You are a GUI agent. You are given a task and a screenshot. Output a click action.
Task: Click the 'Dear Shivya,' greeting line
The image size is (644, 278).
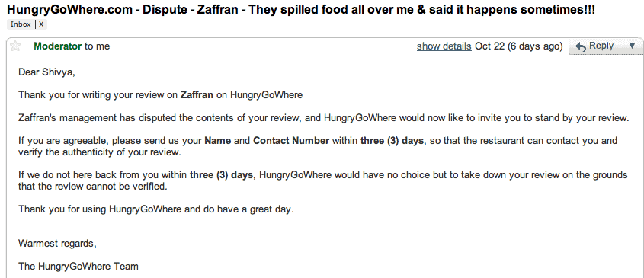tap(46, 72)
